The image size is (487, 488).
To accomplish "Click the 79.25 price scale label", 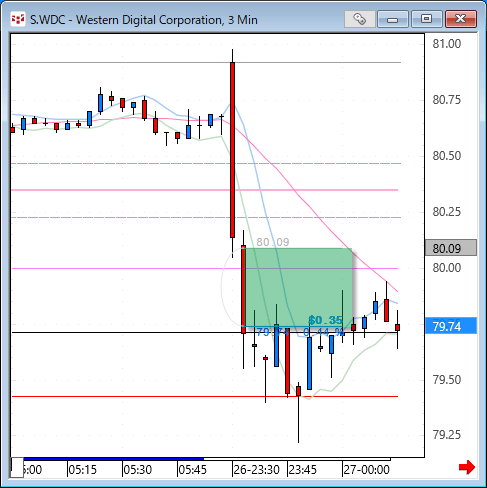I will (x=447, y=435).
